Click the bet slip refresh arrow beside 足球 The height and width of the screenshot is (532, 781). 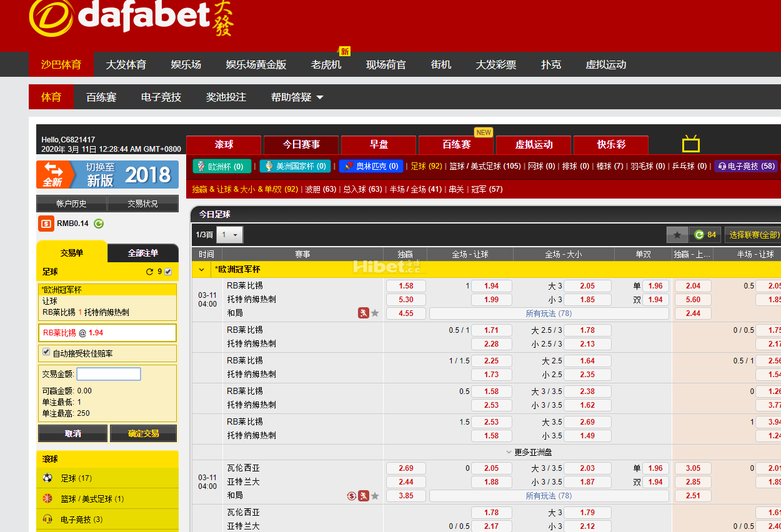click(149, 272)
